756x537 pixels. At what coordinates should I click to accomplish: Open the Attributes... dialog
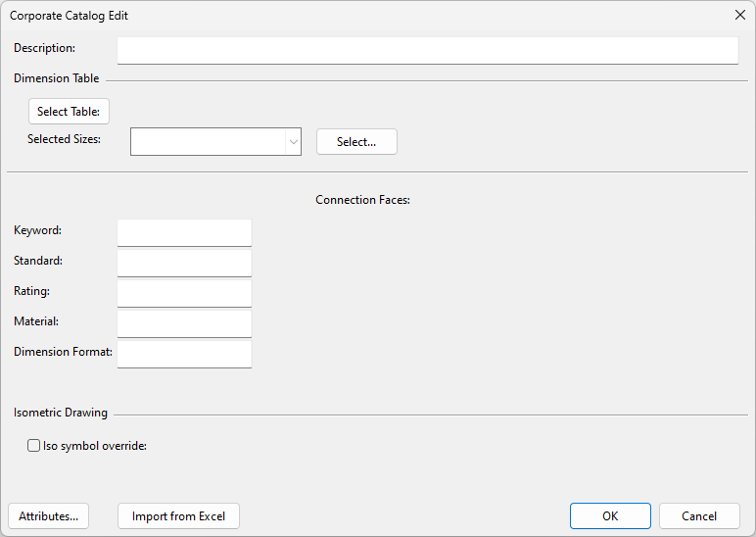pos(49,516)
